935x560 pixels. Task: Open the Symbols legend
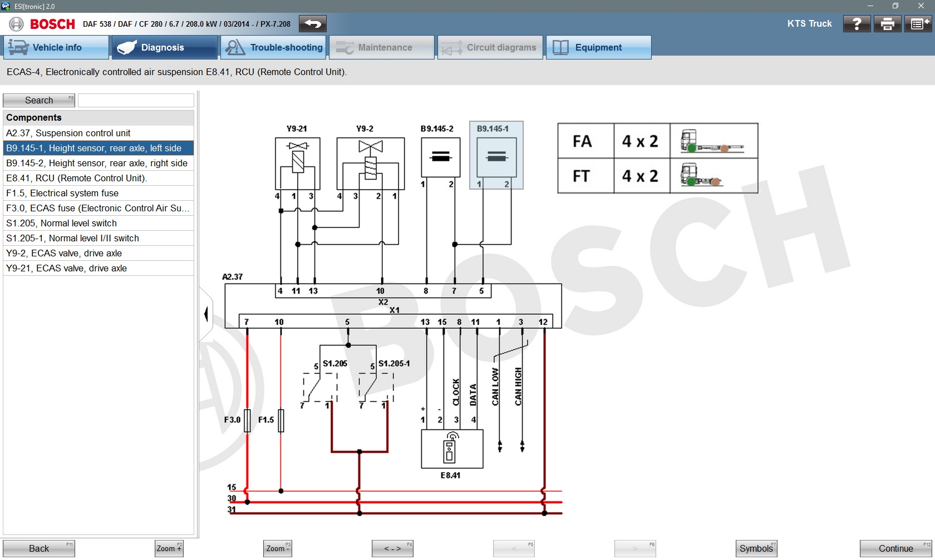point(756,548)
